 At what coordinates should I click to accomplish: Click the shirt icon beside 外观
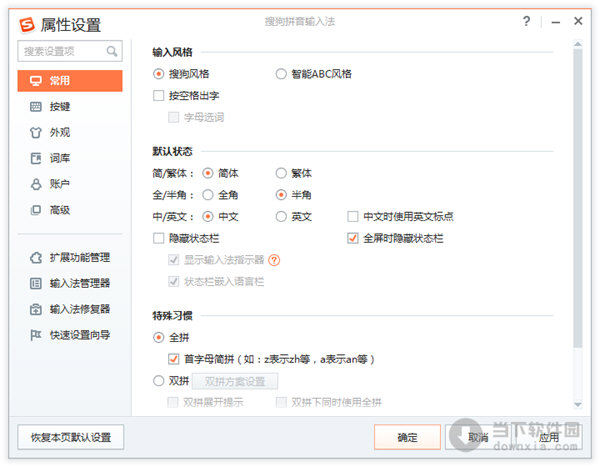click(36, 132)
